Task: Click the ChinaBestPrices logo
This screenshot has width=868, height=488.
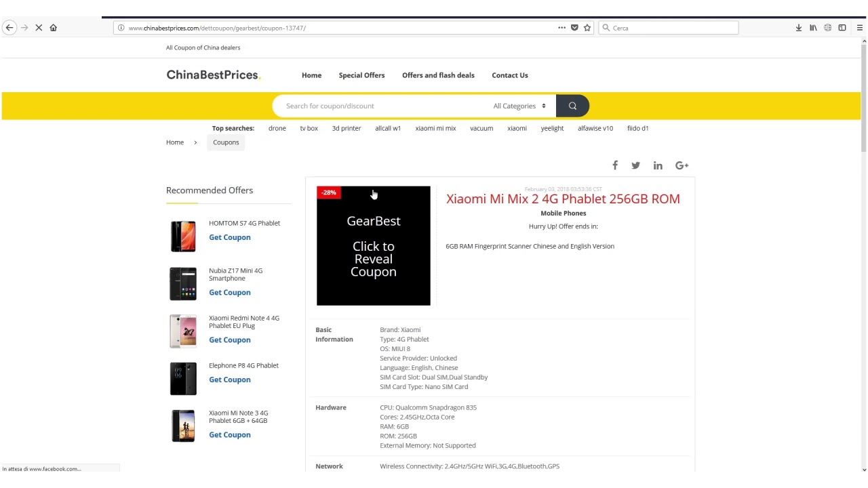Action: point(214,75)
